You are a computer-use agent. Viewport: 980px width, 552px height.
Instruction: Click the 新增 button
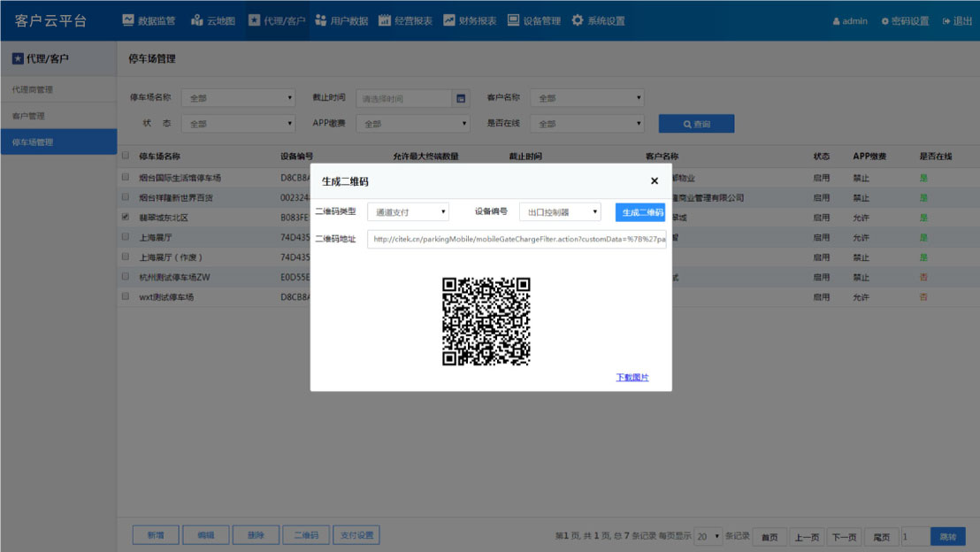[156, 535]
